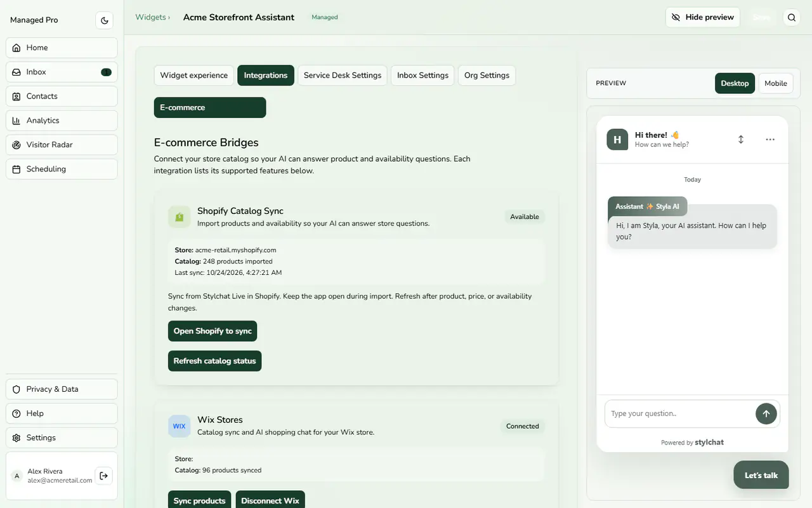
Task: Open the Inbox Settings tab
Action: point(422,75)
